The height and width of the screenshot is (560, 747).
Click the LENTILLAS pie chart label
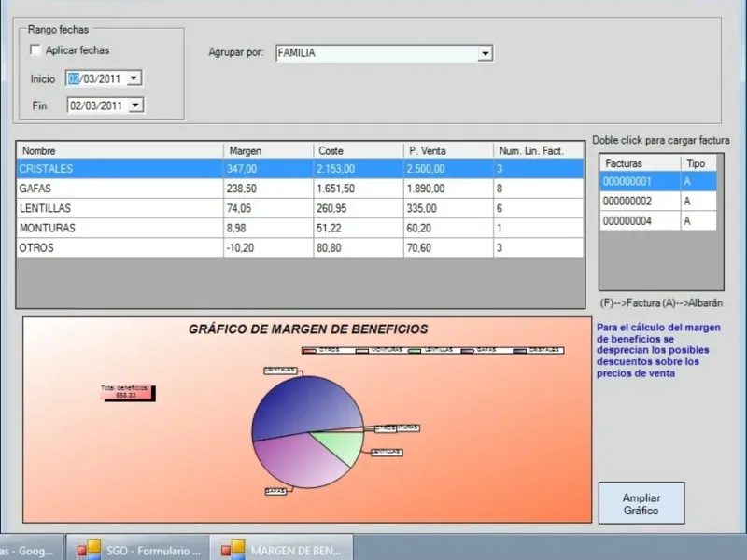click(387, 453)
